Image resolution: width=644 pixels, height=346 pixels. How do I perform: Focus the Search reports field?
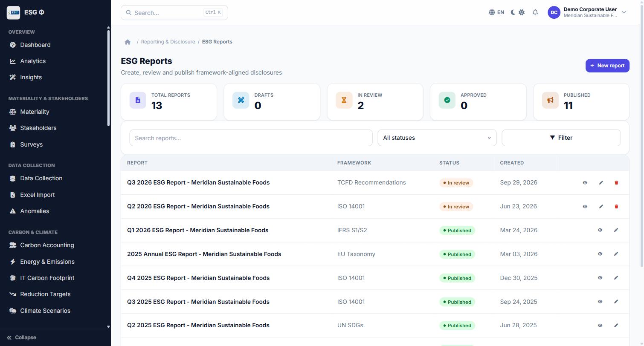click(251, 138)
